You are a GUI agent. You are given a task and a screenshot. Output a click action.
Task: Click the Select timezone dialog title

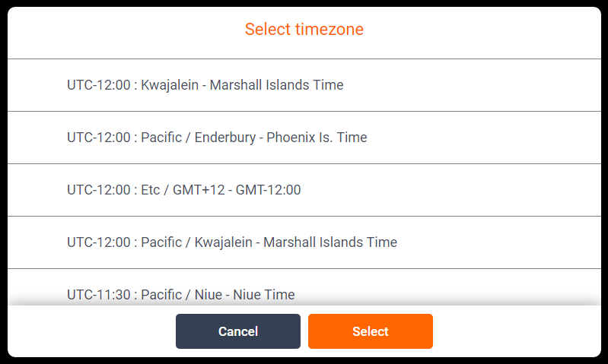tap(304, 30)
